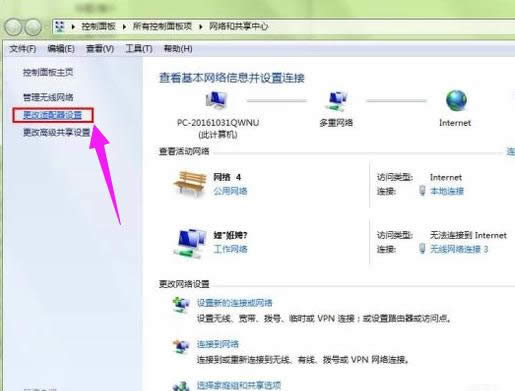Click the Control Panel icon in address bar
Image resolution: width=515 pixels, height=391 pixels.
click(x=60, y=26)
